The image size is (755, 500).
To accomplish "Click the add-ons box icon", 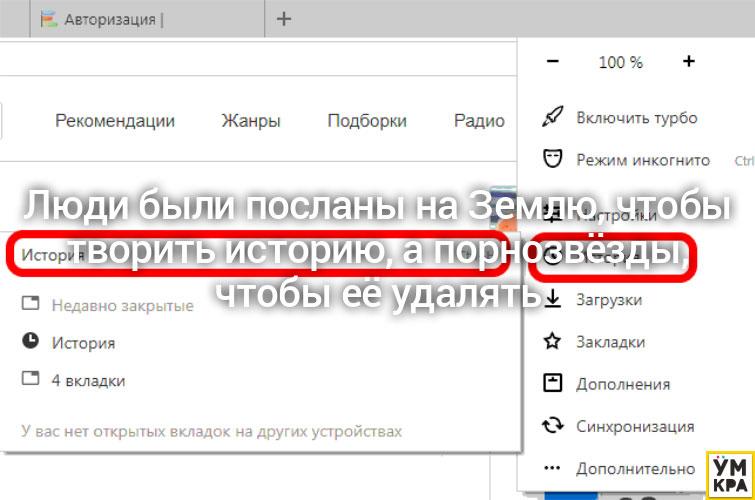I will point(552,383).
